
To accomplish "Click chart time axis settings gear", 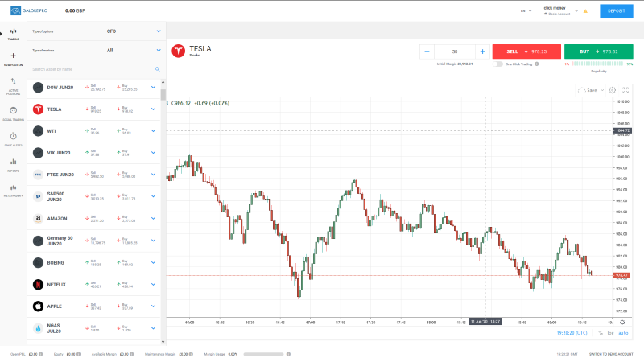I will 622,323.
